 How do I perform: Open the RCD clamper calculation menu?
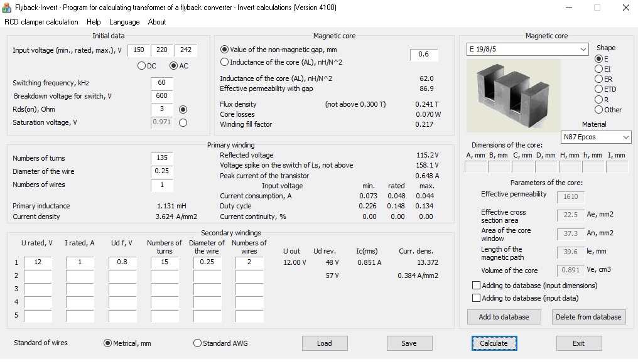[41, 22]
